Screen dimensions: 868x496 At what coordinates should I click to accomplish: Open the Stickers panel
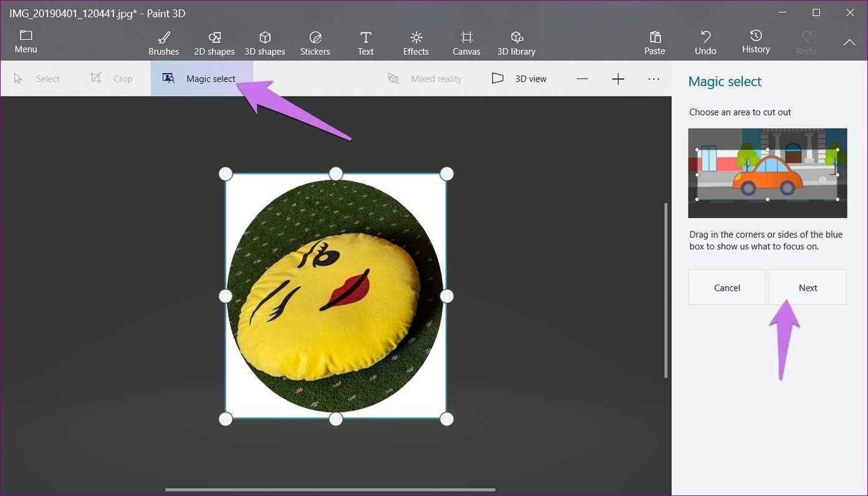click(x=315, y=43)
